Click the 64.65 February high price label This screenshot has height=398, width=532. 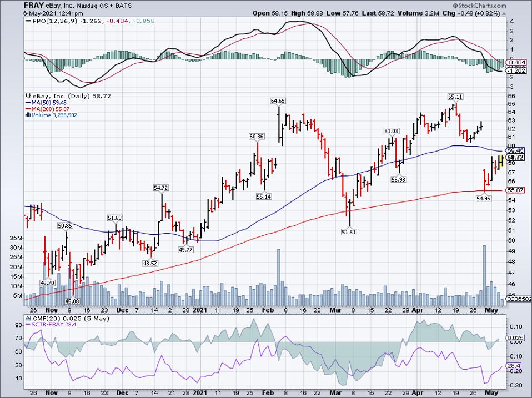(x=278, y=100)
